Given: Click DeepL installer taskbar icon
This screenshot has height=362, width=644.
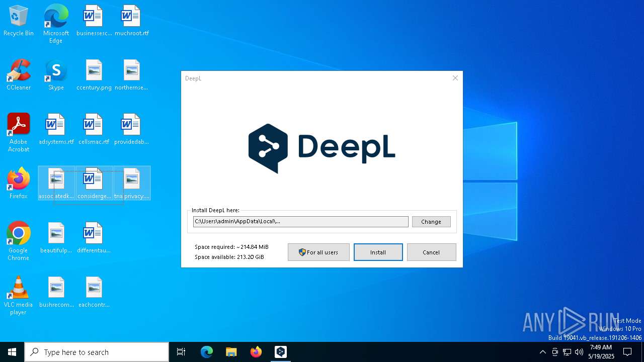Looking at the screenshot, I should pos(281,352).
